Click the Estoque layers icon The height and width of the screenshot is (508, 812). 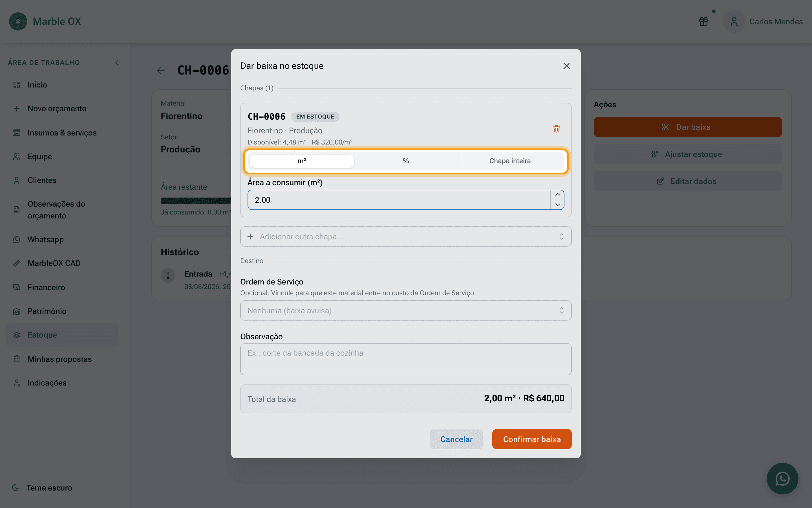[16, 335]
